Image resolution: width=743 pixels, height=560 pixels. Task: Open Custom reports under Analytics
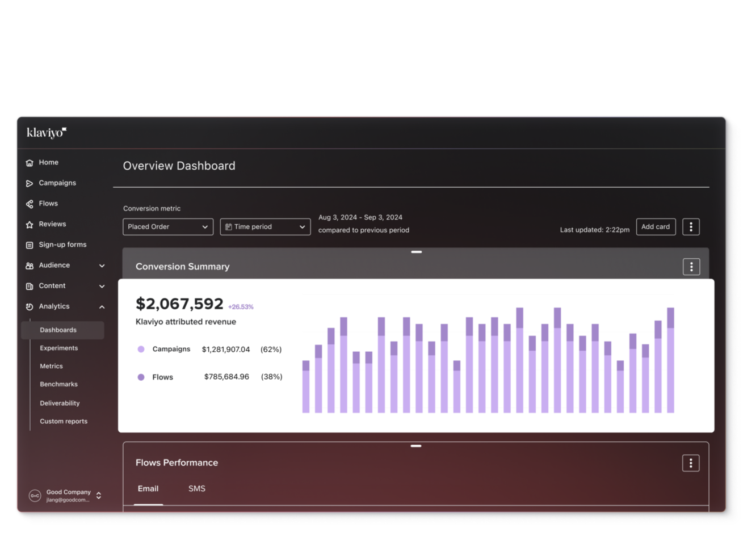click(x=64, y=422)
